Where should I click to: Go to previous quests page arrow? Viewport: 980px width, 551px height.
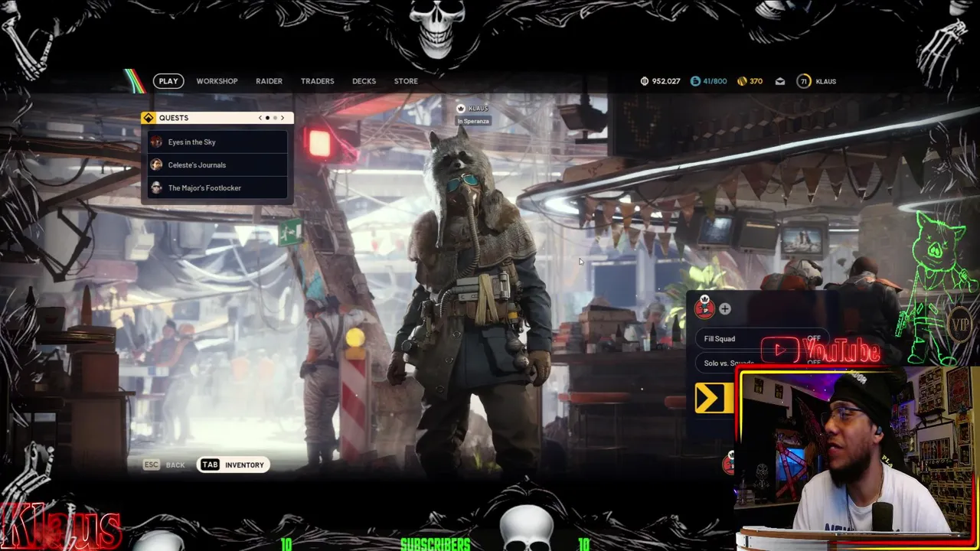260,118
